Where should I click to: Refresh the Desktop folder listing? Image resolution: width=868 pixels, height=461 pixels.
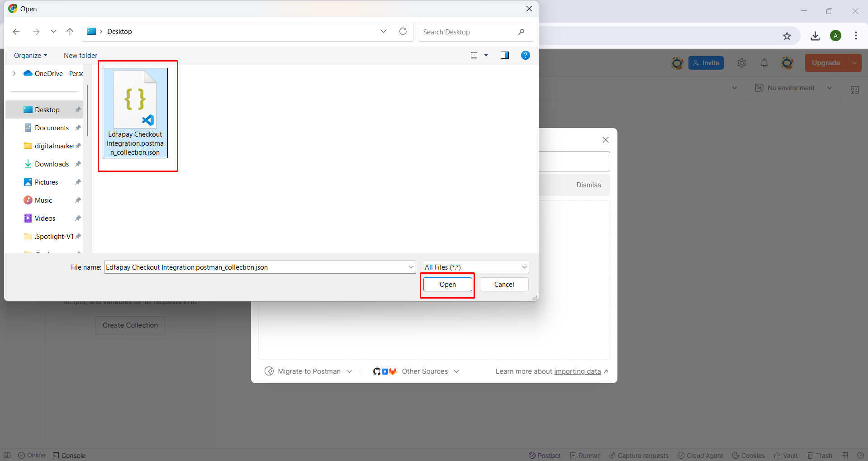pyautogui.click(x=403, y=31)
